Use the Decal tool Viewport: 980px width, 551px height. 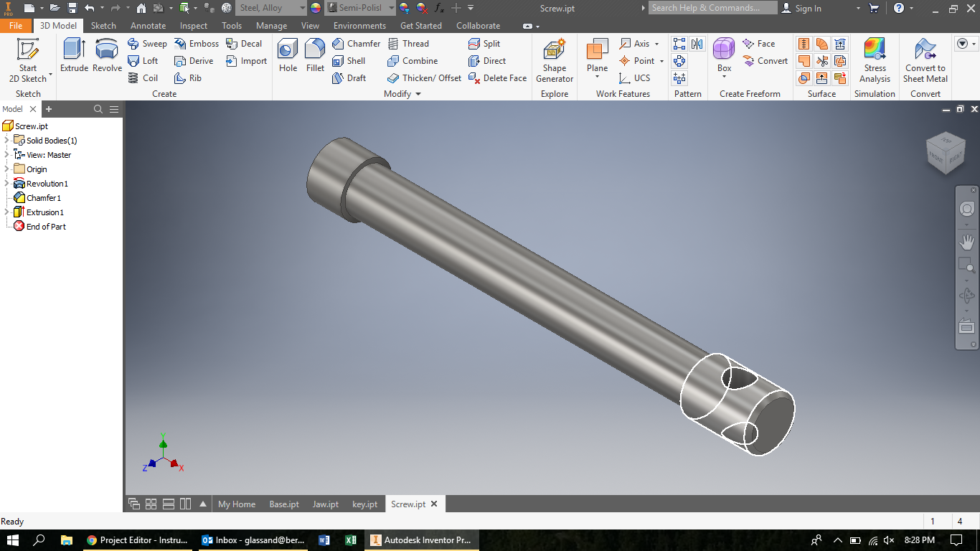point(244,44)
